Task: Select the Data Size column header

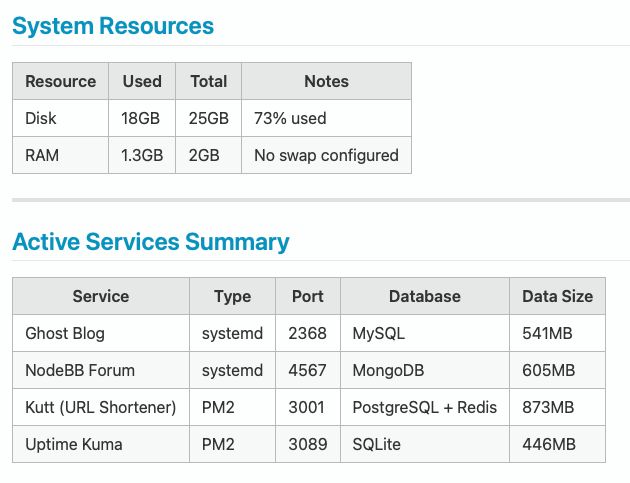Action: (557, 296)
